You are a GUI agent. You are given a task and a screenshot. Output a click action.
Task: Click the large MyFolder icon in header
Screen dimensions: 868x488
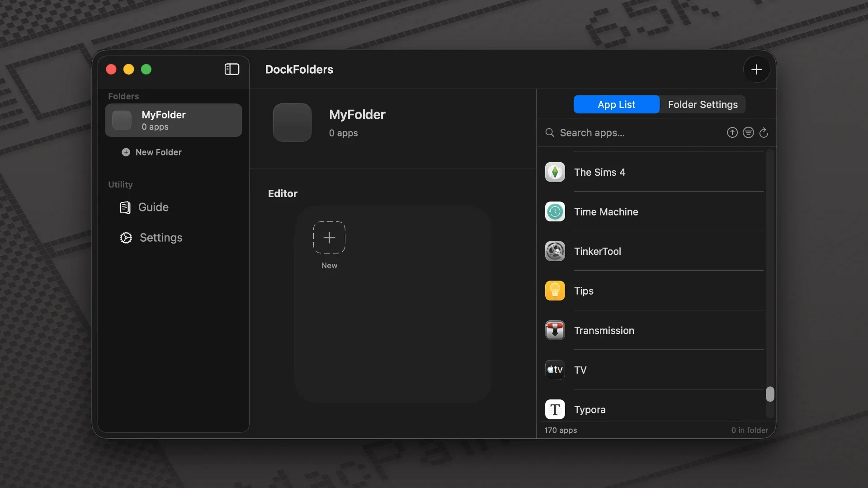pyautogui.click(x=292, y=122)
